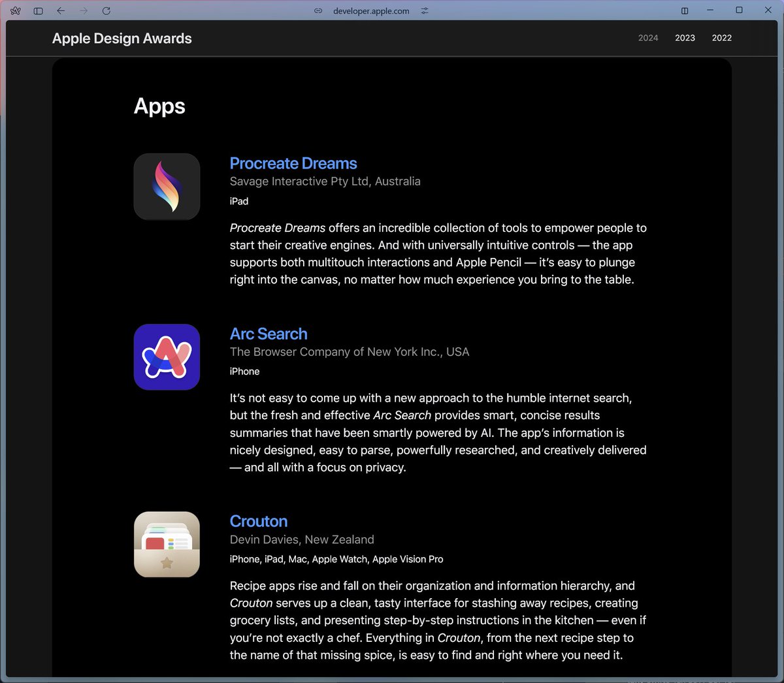784x683 pixels.
Task: Click the Arc Search app icon
Action: click(167, 357)
